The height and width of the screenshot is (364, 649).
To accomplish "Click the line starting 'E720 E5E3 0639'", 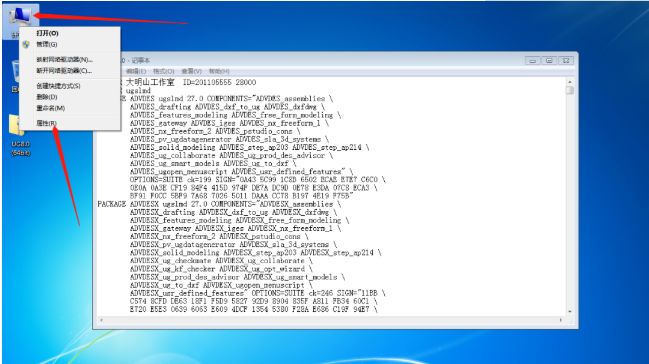I will (x=253, y=309).
